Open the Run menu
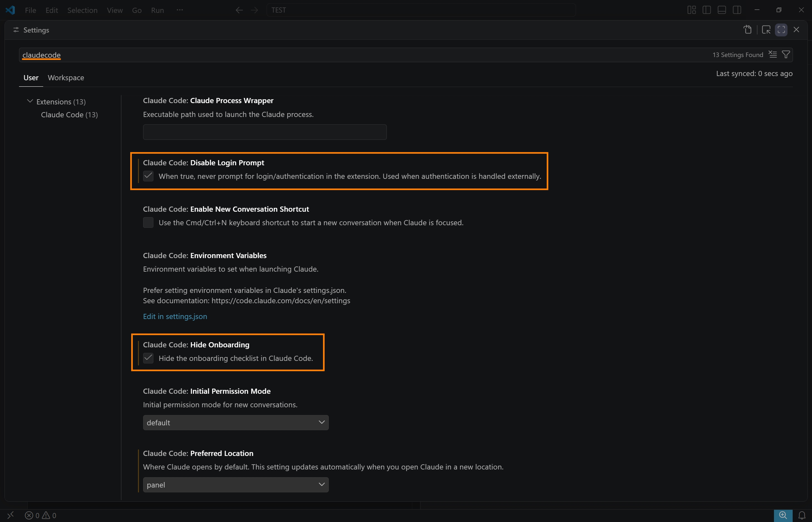This screenshot has height=522, width=812. pyautogui.click(x=158, y=10)
